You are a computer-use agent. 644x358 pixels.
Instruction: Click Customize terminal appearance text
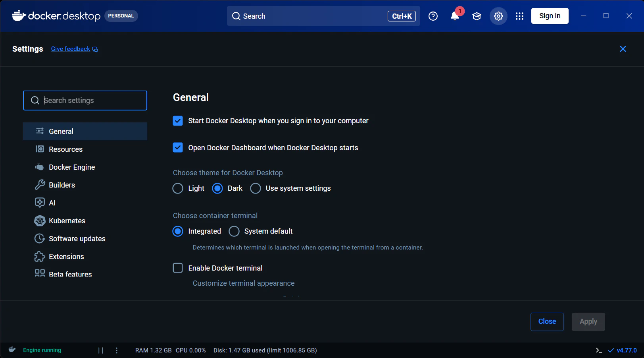pyautogui.click(x=244, y=283)
